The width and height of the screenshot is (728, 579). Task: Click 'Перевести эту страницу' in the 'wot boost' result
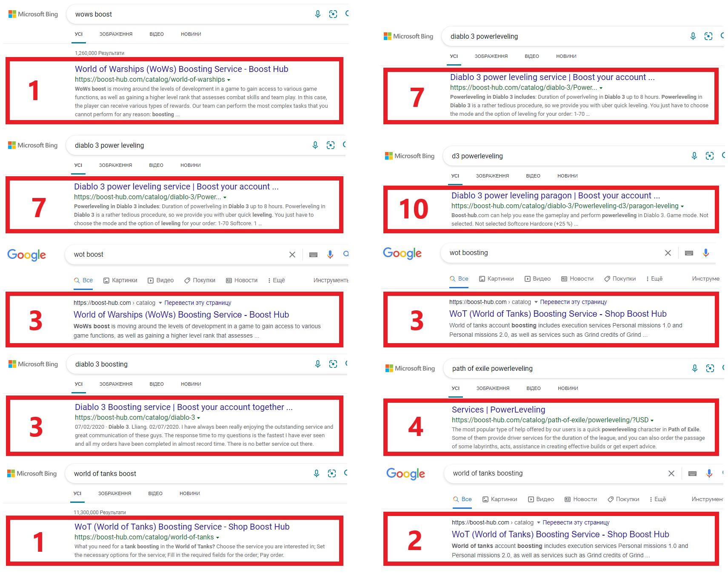198,303
